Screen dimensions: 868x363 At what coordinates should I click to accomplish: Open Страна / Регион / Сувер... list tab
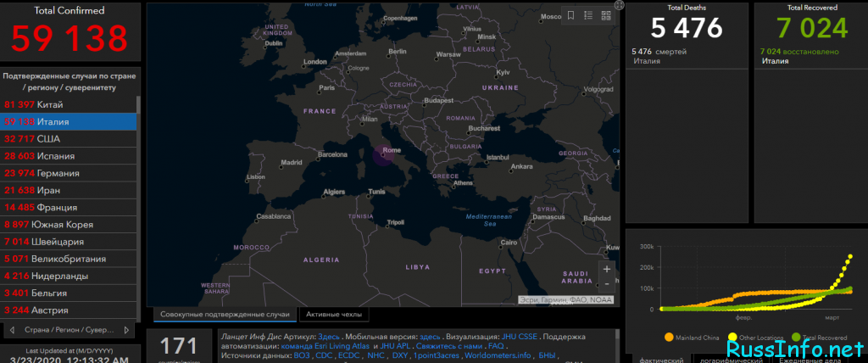[x=70, y=330]
